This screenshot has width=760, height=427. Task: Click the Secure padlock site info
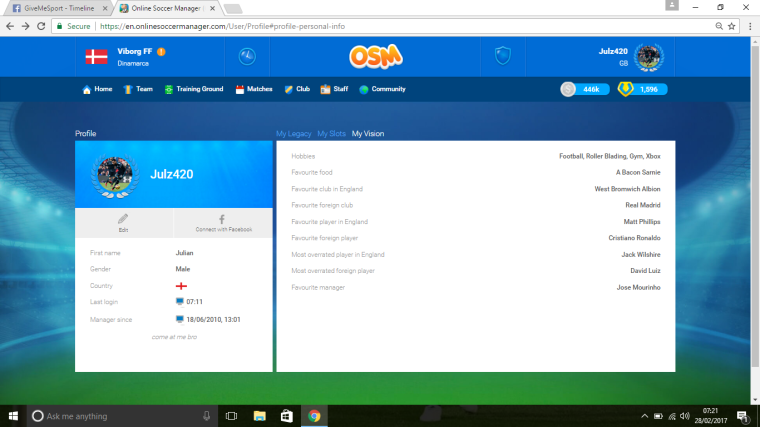tap(74, 26)
